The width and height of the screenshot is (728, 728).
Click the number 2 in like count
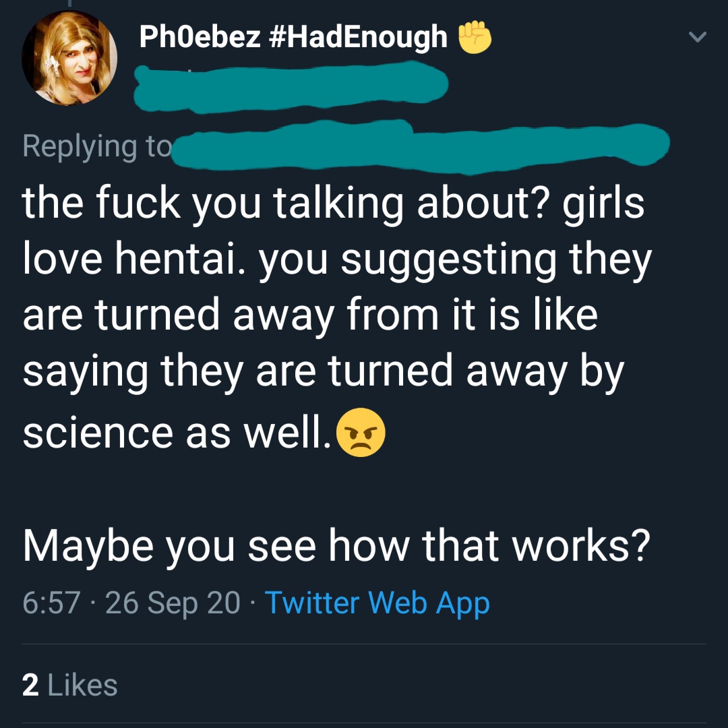(x=30, y=686)
